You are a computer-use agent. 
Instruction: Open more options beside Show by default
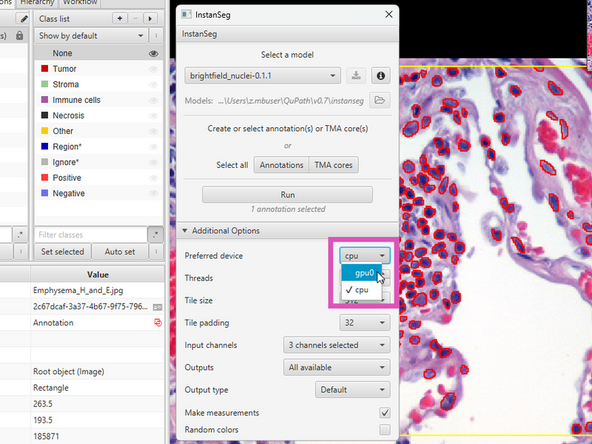(156, 36)
